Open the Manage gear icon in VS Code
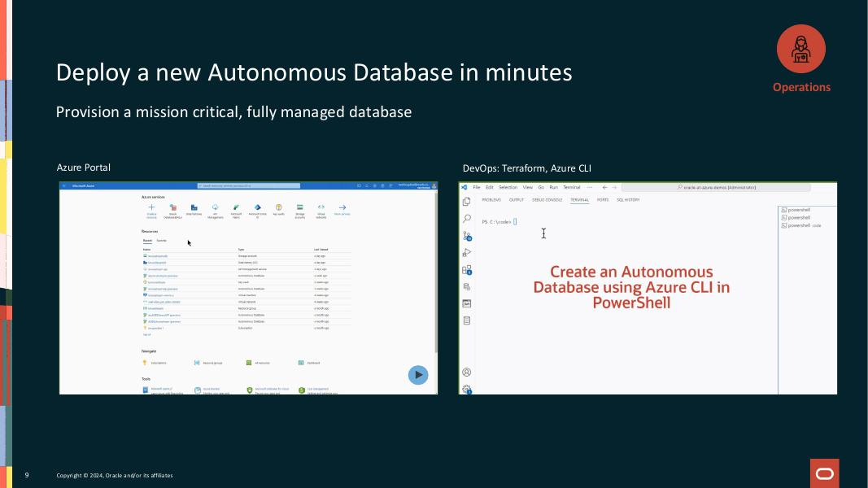 coord(467,389)
